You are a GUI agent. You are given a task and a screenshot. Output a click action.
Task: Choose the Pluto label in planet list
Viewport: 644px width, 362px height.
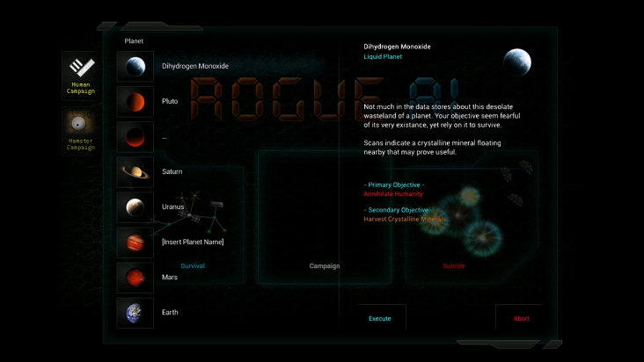(x=170, y=101)
